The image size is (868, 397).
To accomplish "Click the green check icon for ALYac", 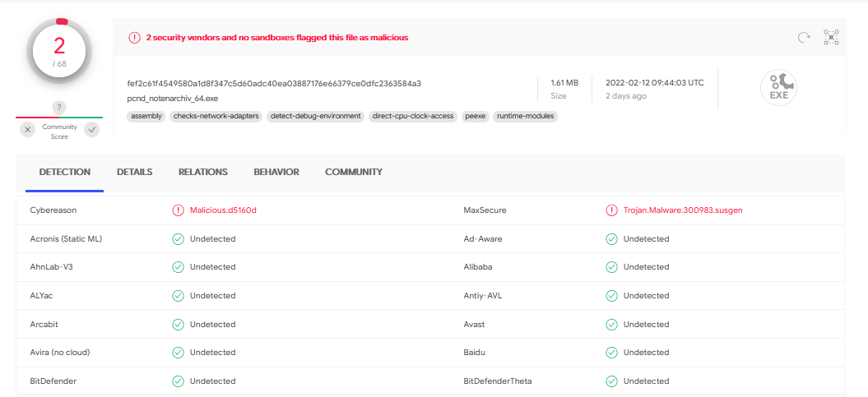I will point(178,296).
